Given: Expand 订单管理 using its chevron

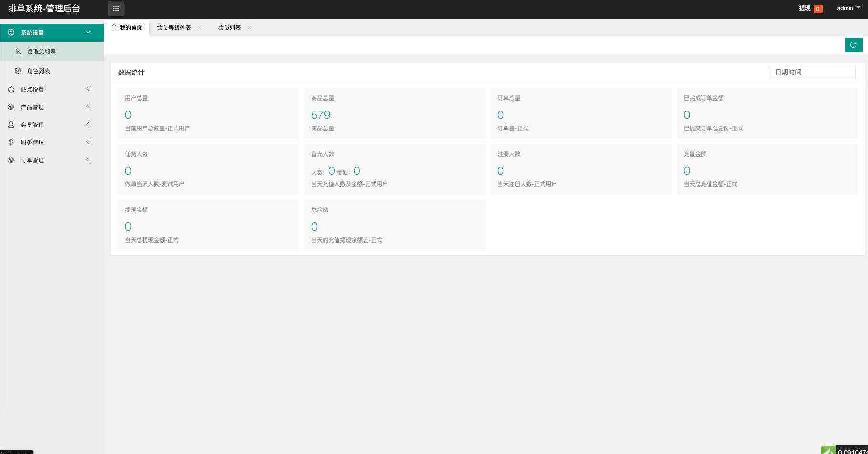Looking at the screenshot, I should point(88,159).
